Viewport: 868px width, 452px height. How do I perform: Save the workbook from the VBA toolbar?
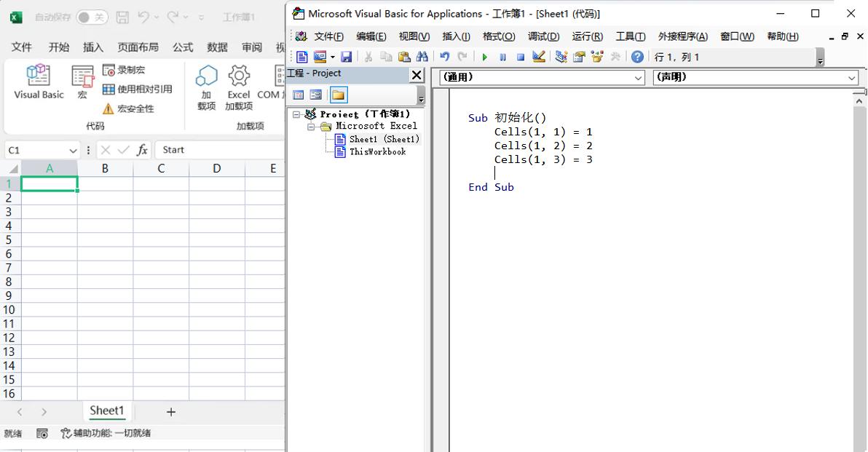click(347, 57)
